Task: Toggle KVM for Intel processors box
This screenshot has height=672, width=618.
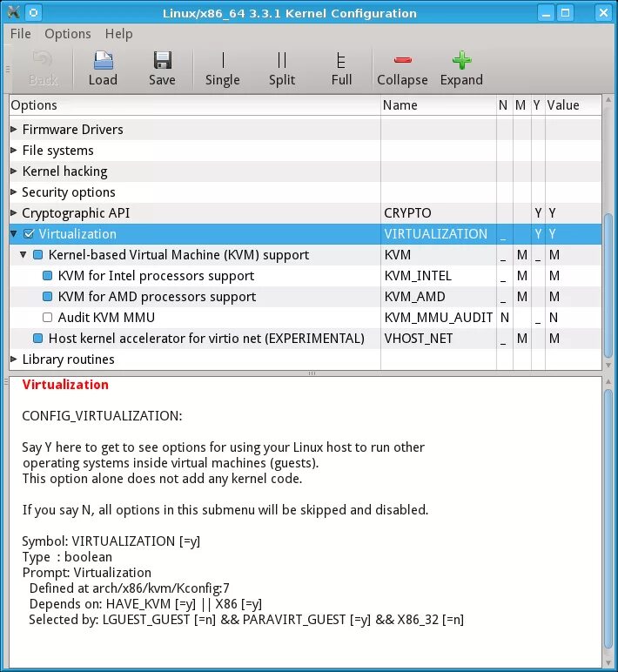Action: [x=48, y=276]
